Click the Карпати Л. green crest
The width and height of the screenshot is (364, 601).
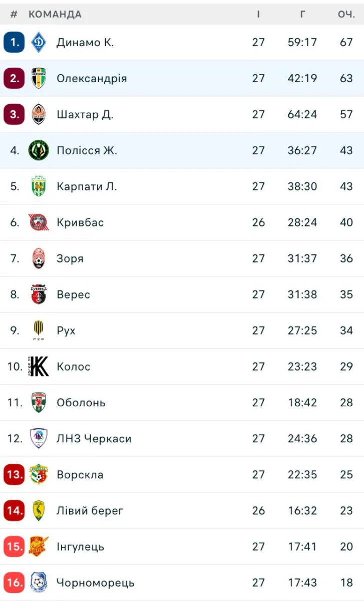coord(39,186)
